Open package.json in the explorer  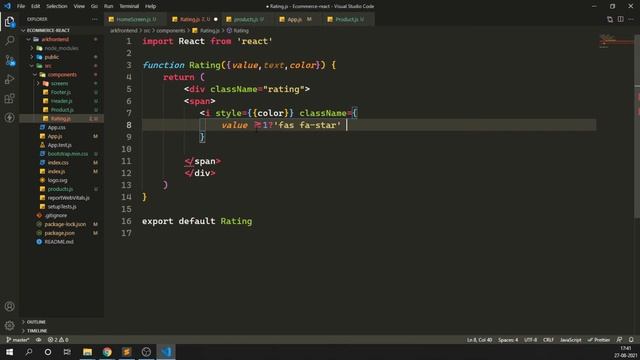coord(60,233)
